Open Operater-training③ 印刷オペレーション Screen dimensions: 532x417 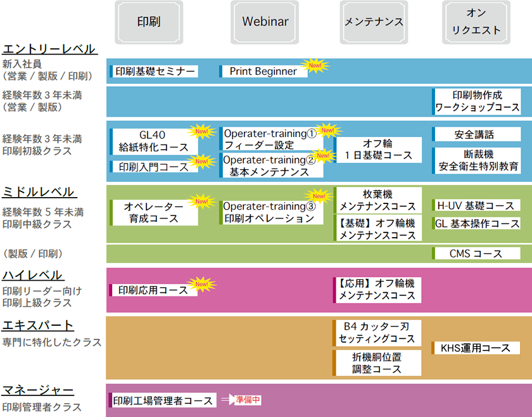(x=271, y=212)
